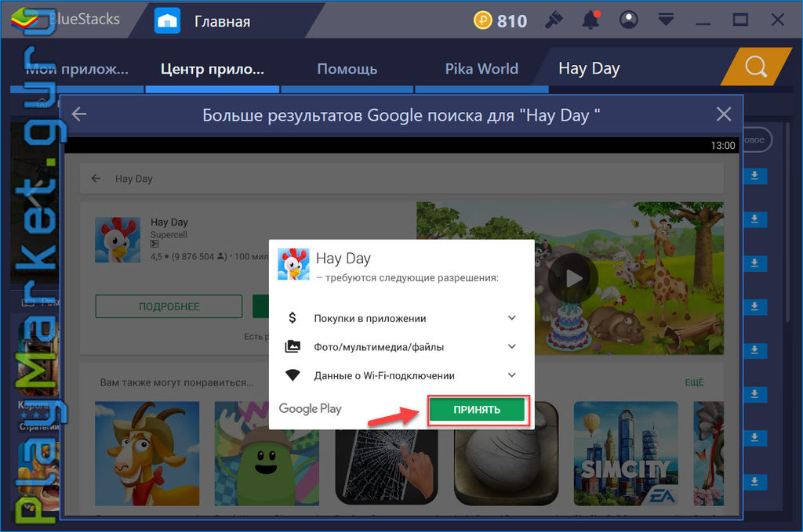Switch to Мои приложения tab

click(x=78, y=69)
